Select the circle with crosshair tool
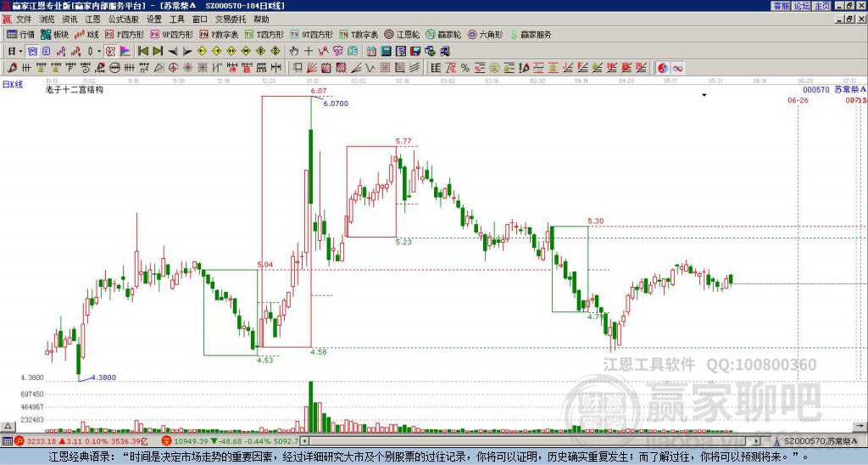The image size is (868, 465). point(173,68)
